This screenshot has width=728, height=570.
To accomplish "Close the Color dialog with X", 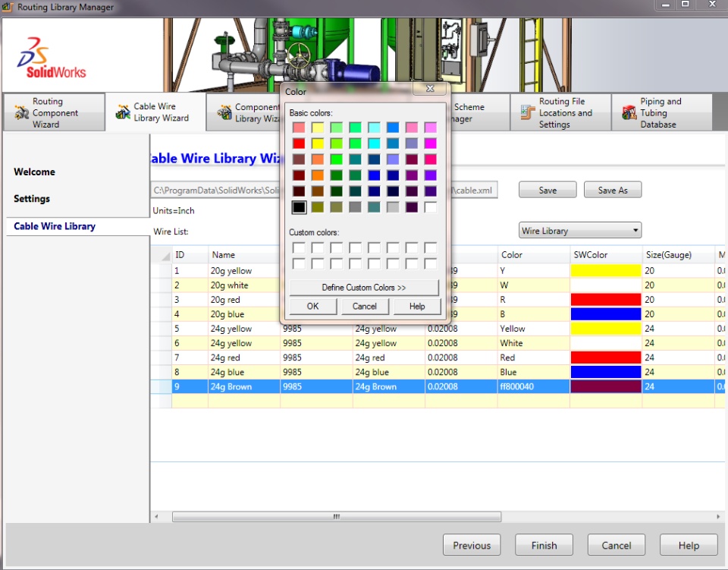I will point(430,88).
